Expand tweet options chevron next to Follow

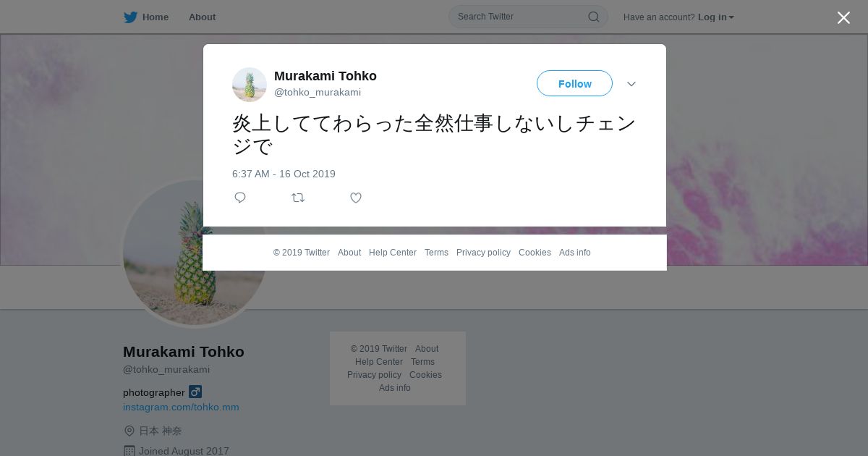631,84
